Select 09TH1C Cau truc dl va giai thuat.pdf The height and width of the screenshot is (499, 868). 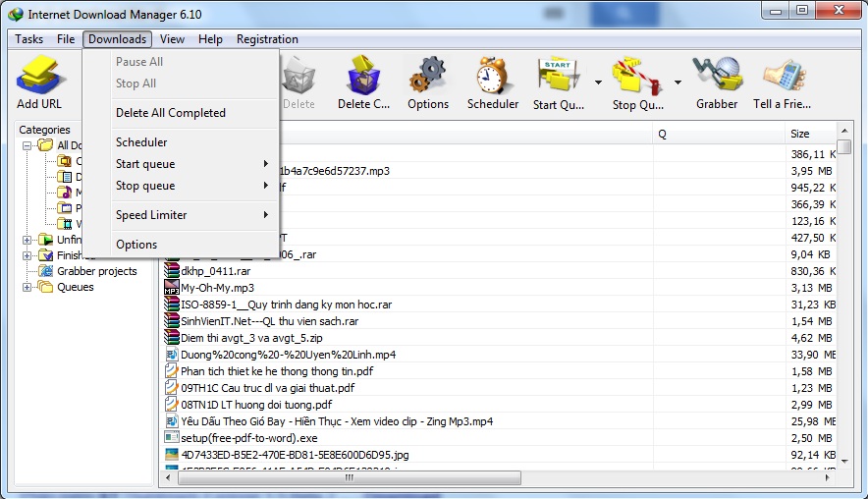point(268,388)
